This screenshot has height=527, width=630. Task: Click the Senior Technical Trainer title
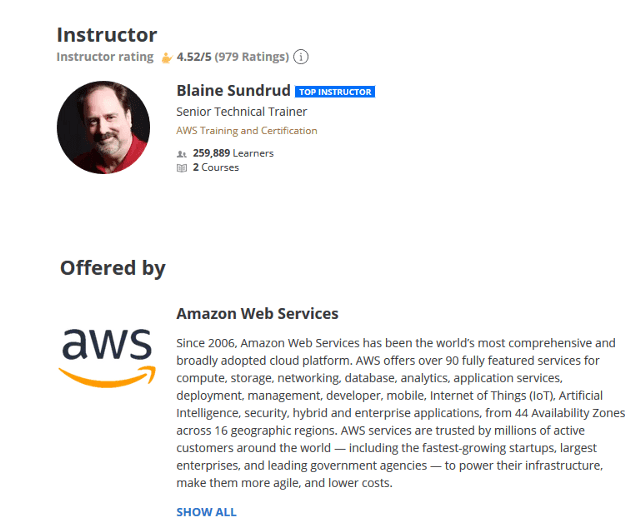241,112
